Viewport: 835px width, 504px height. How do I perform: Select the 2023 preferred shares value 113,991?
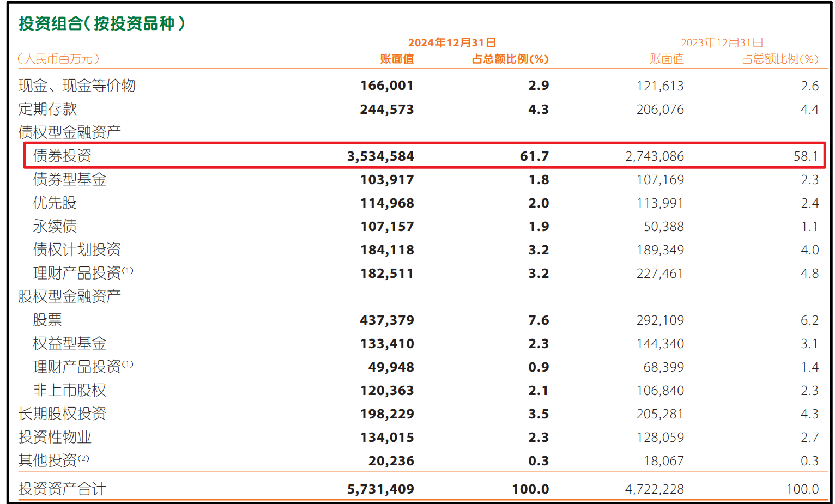[x=660, y=203]
